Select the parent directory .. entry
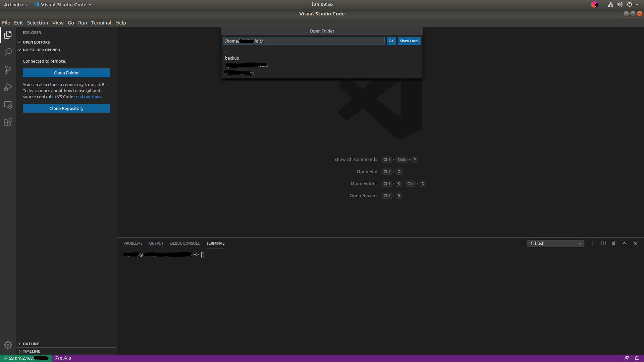 click(322, 51)
